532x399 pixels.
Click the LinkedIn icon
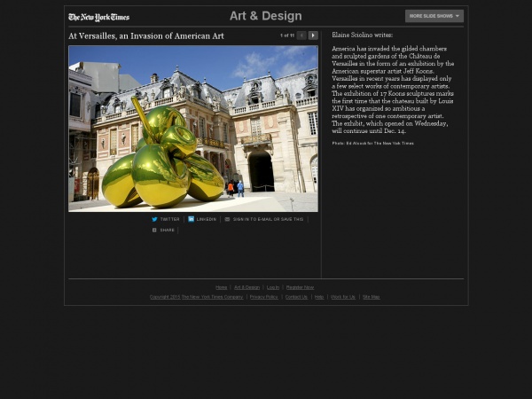click(x=191, y=219)
